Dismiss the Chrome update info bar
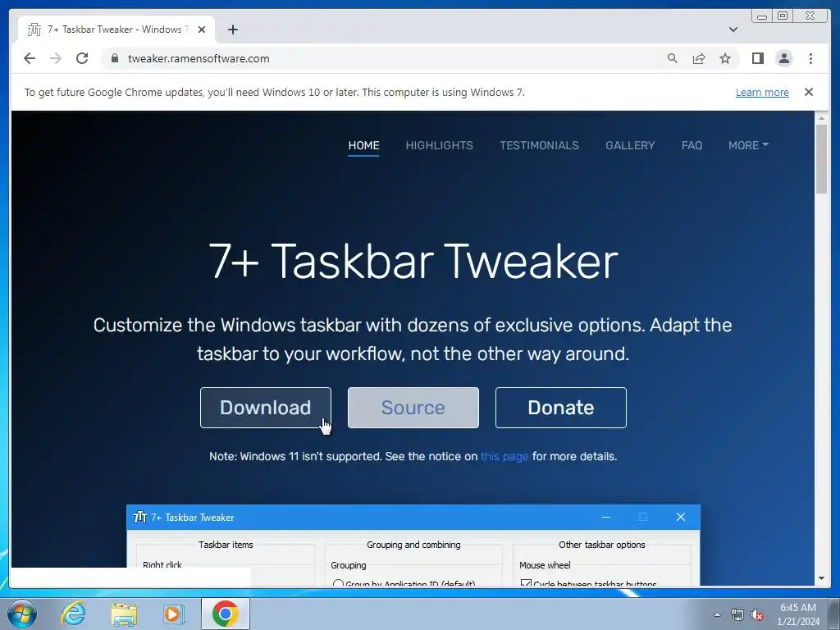 click(809, 92)
